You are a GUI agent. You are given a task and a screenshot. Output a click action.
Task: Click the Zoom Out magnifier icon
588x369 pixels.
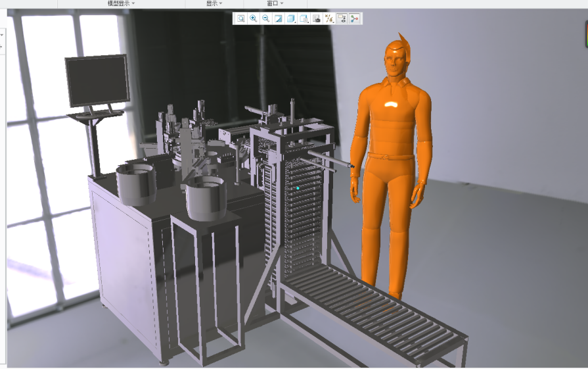pyautogui.click(x=266, y=18)
